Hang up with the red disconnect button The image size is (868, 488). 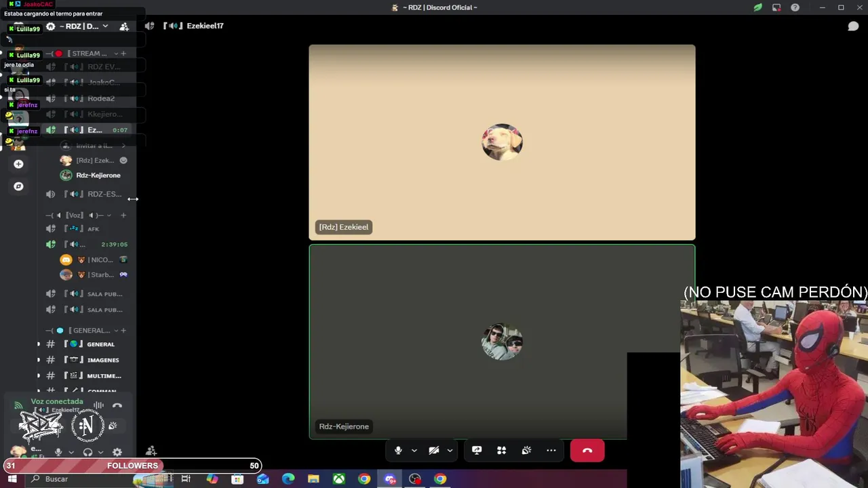point(587,450)
